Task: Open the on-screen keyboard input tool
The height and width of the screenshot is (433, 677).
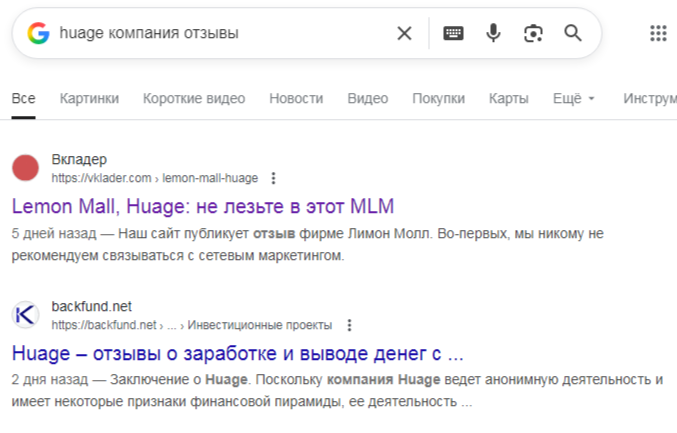Action: coord(454,34)
